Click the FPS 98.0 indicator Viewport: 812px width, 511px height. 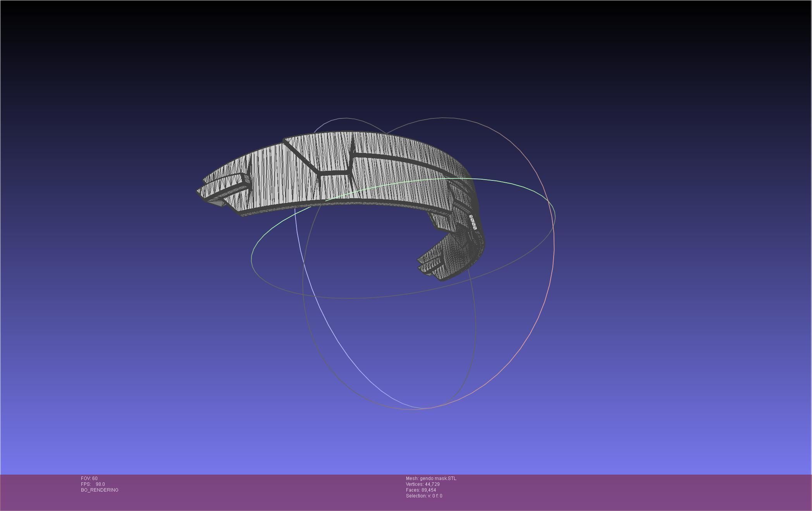click(93, 484)
